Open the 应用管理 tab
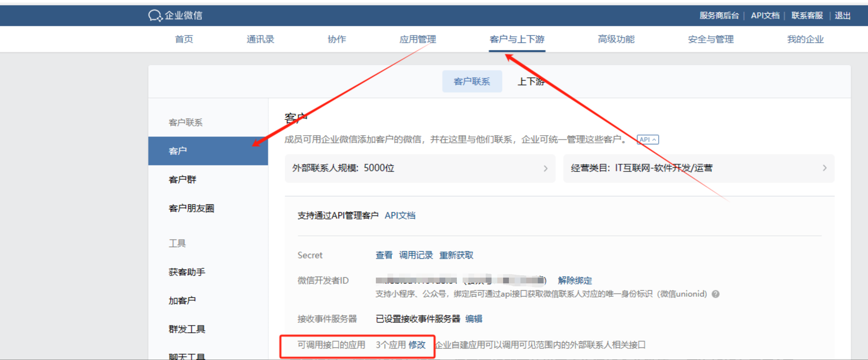 point(418,39)
